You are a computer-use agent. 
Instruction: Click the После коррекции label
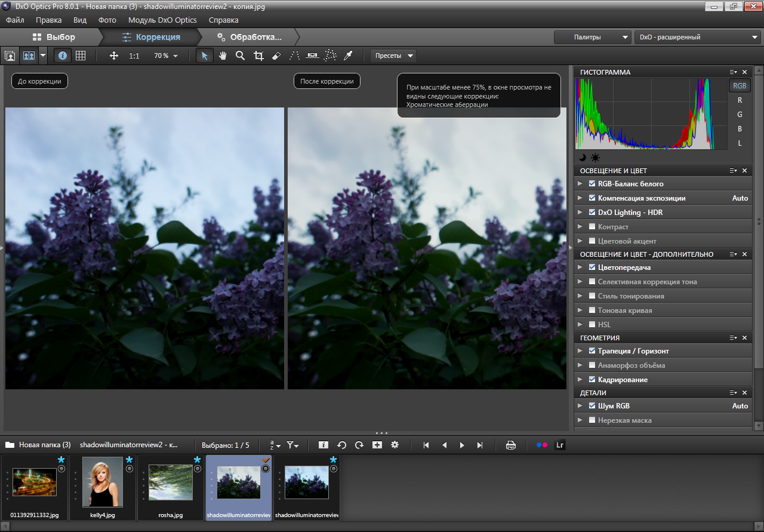pyautogui.click(x=327, y=81)
